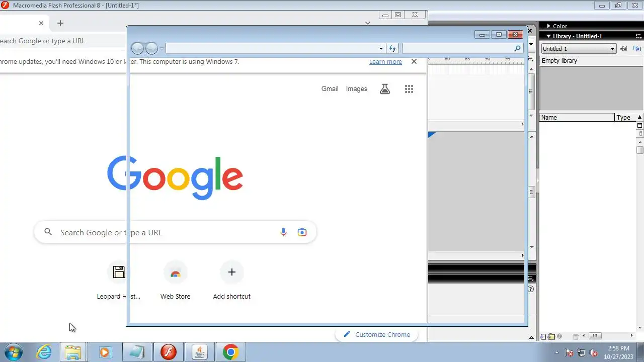
Task: Click the Help question mark icon in Flash
Action: coord(530,289)
